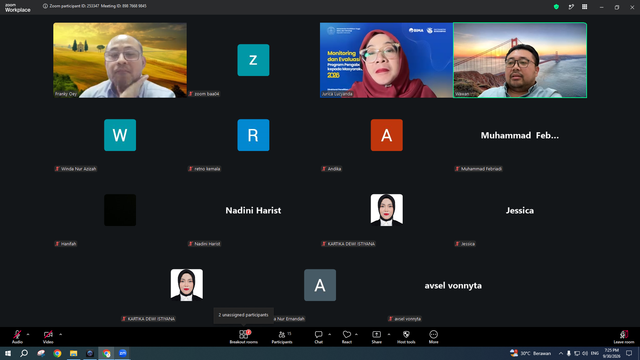640x360 pixels.
Task: Unmute microphone with the Audio button
Action: click(x=17, y=336)
